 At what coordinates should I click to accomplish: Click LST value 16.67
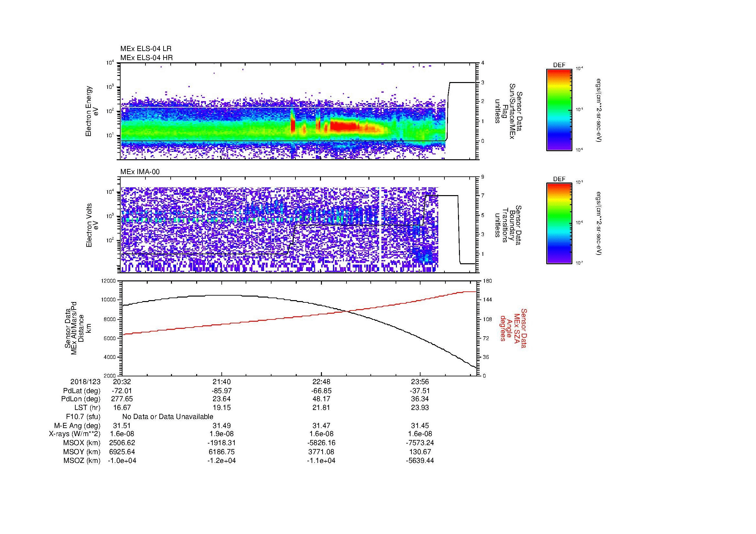click(x=122, y=408)
